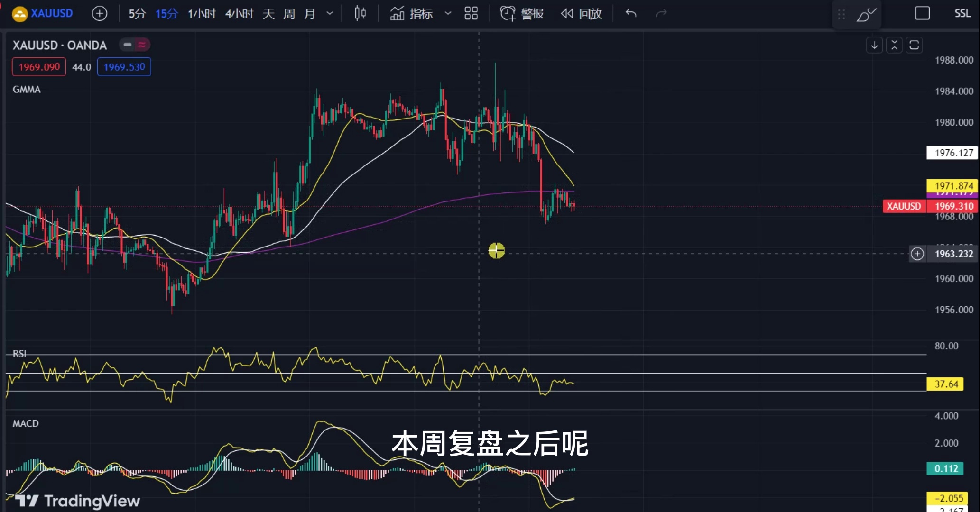This screenshot has width=980, height=512.
Task: Create an alert with 警报 button
Action: click(x=522, y=13)
